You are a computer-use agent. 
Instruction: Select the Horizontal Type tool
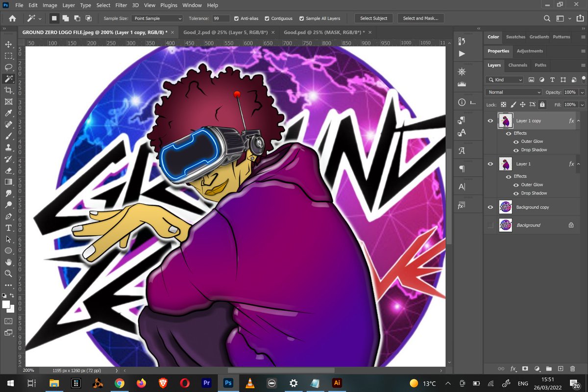pos(8,228)
